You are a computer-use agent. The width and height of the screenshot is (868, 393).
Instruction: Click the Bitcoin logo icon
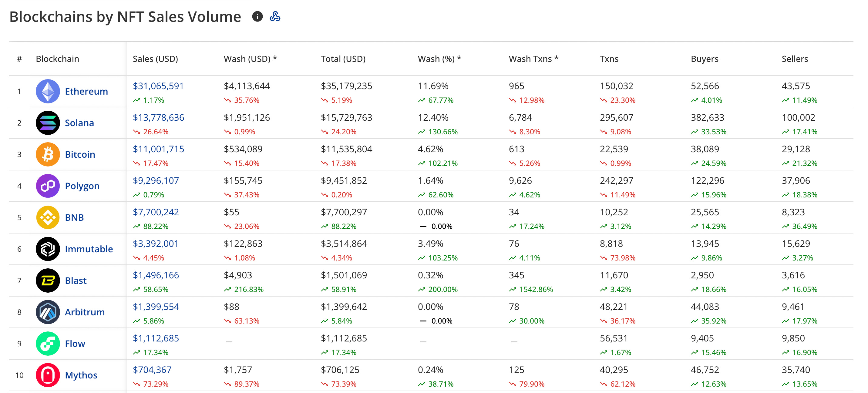coord(48,154)
